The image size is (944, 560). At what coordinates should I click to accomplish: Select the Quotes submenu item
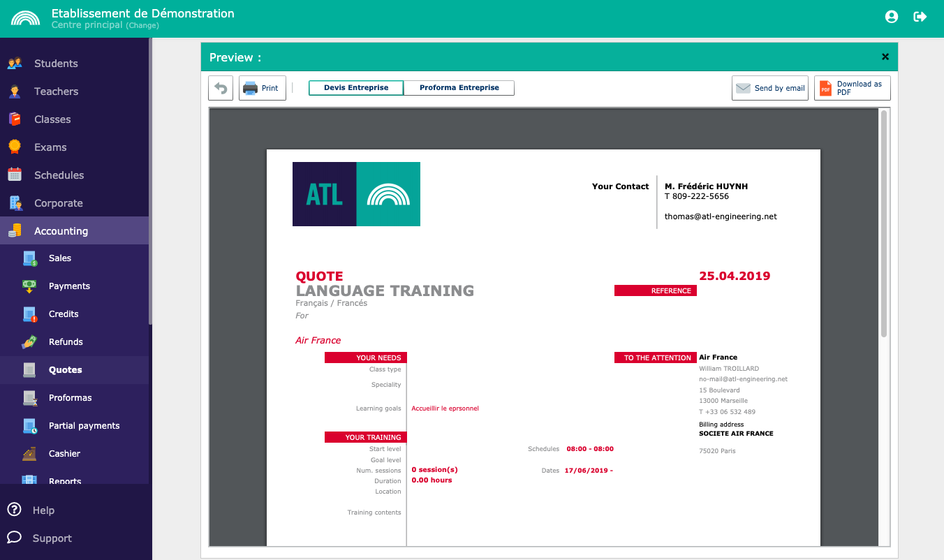click(74, 370)
